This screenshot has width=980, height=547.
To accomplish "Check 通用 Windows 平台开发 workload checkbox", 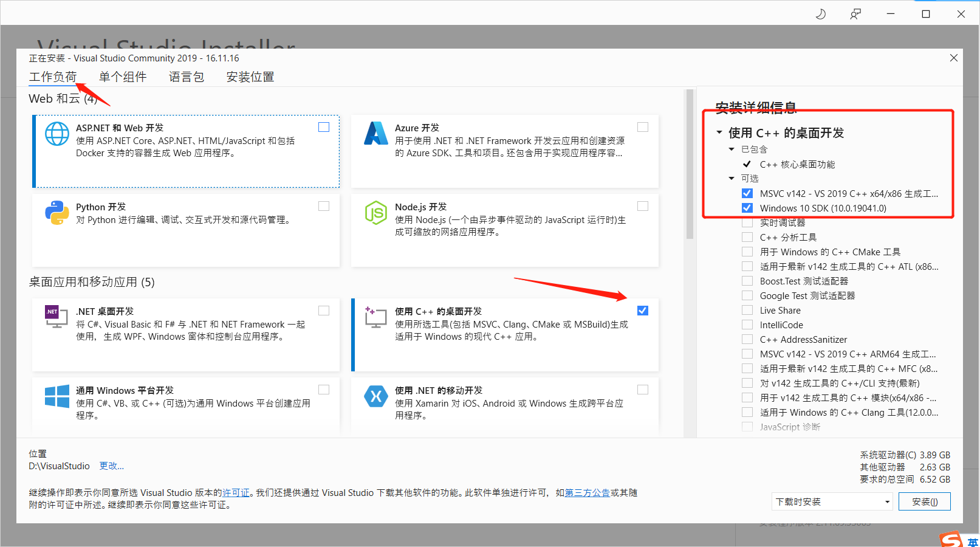I will 324,390.
